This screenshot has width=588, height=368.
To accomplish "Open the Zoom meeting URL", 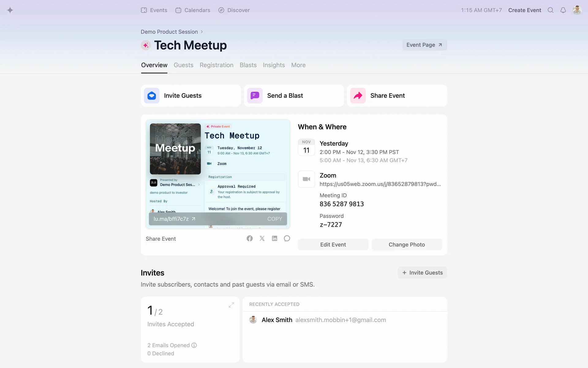I will tap(380, 184).
